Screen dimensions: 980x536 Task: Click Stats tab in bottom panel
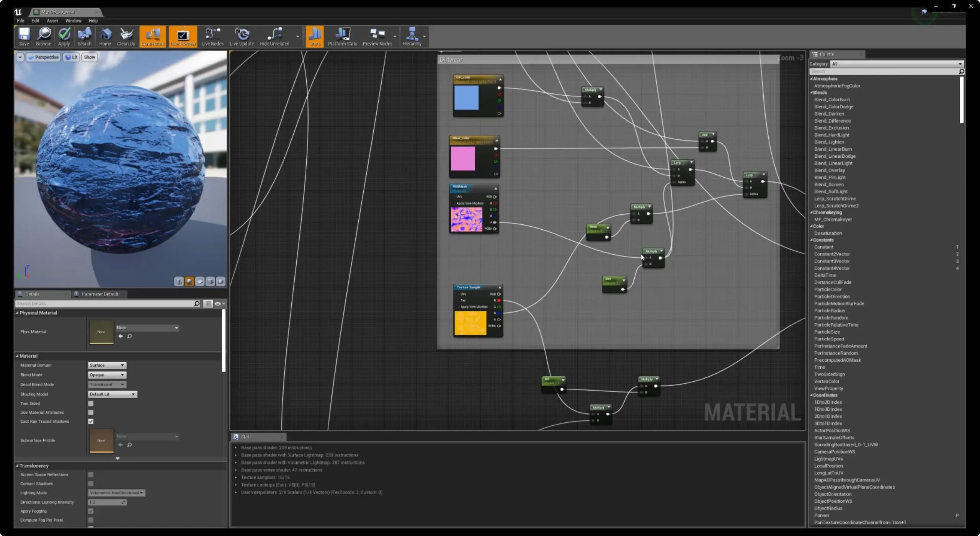click(257, 436)
